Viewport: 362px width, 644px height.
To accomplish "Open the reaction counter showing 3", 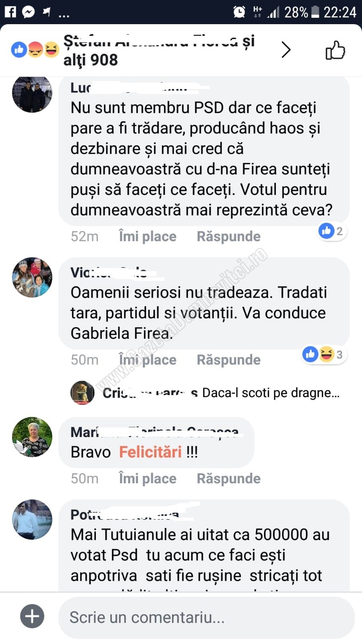I will click(x=324, y=354).
